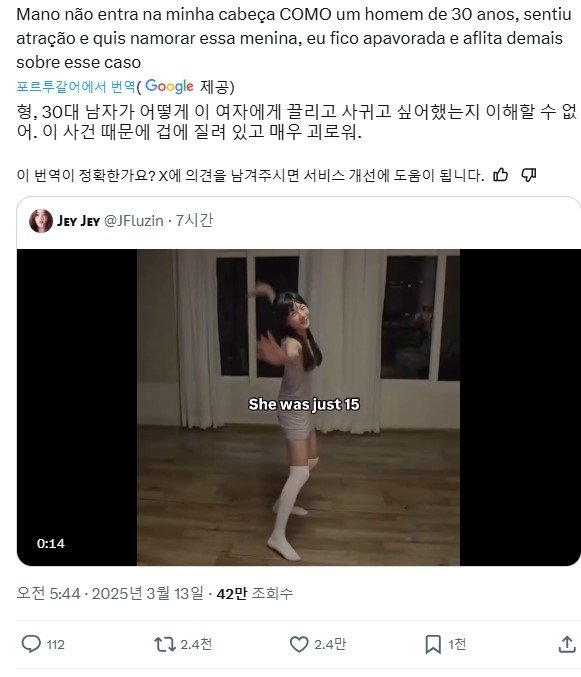
Task: Open the share upload icon
Action: point(567,644)
